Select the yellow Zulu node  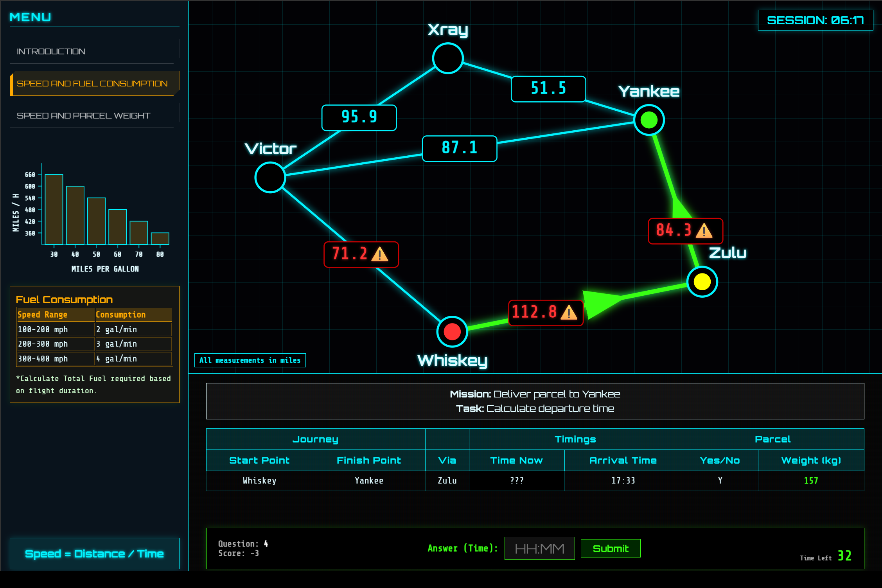[702, 282]
